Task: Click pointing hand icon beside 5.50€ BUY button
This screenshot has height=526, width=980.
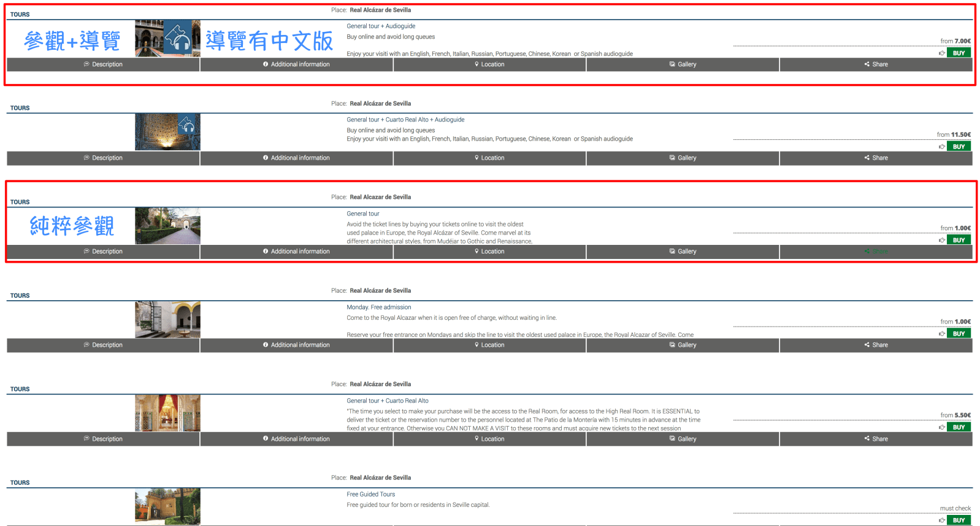Action: (942, 427)
